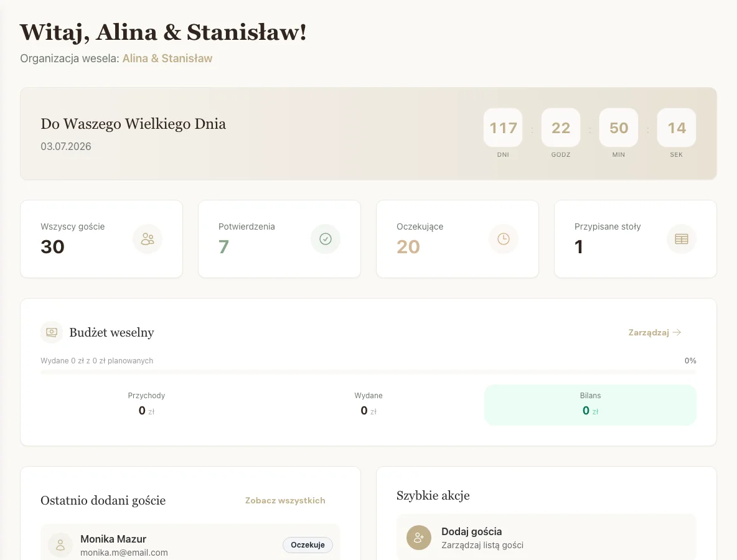Click the days countdown tile showing 117
Screen dimensions: 737x560
503,128
